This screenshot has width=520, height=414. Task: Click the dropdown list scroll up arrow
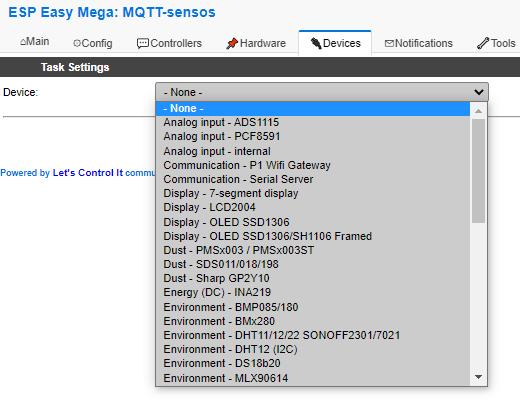pos(478,111)
